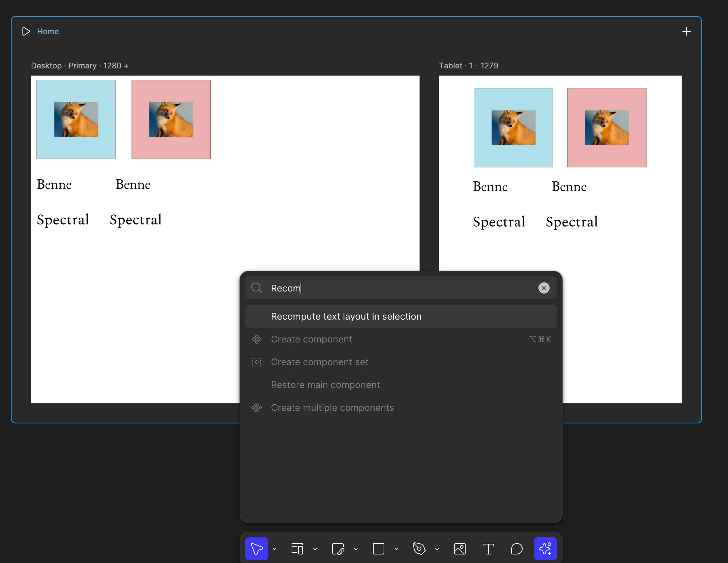Select the Rectangle shape tool
This screenshot has width=728, height=563.
coord(378,549)
